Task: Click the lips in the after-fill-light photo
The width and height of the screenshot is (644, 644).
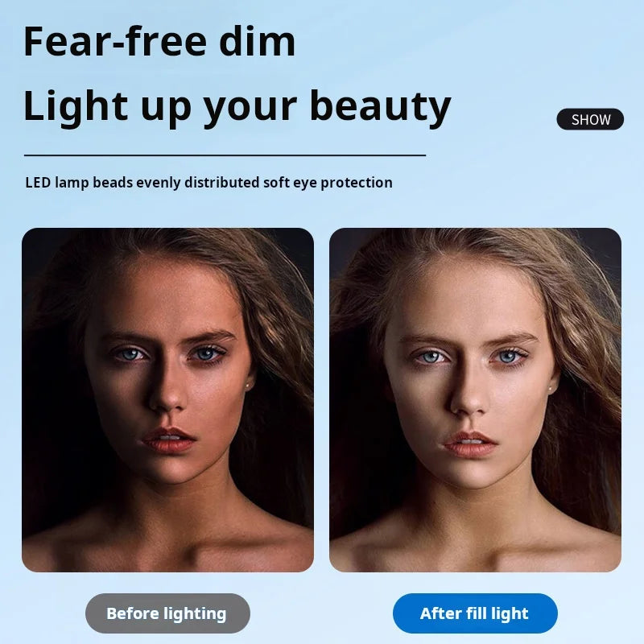Action: click(470, 444)
